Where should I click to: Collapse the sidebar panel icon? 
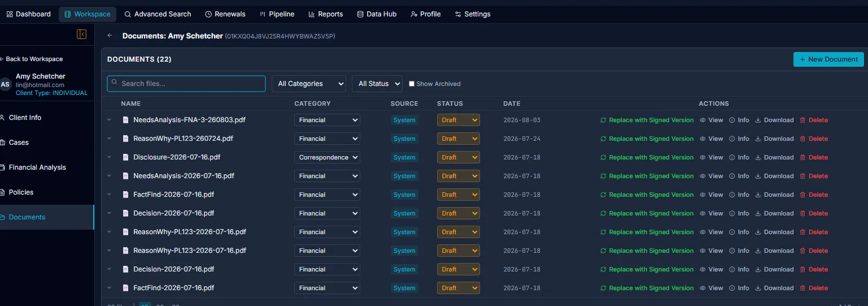[81, 35]
